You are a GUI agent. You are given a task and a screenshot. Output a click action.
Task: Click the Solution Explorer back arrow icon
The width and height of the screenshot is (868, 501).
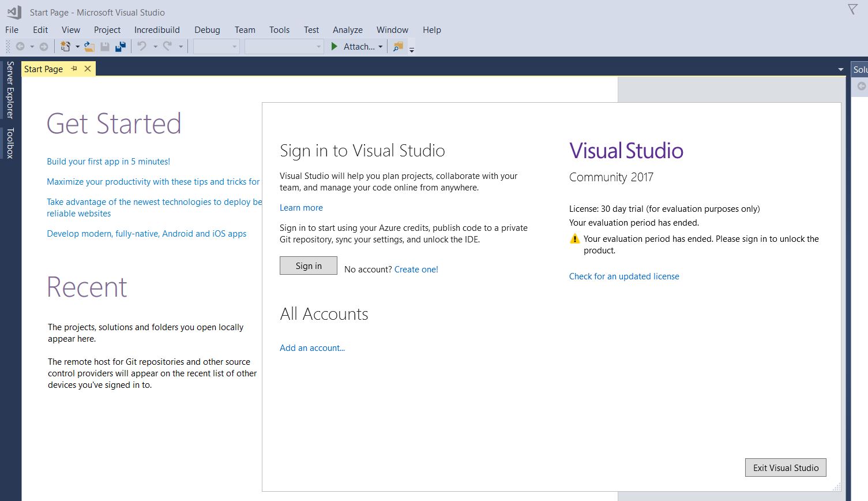coord(862,86)
